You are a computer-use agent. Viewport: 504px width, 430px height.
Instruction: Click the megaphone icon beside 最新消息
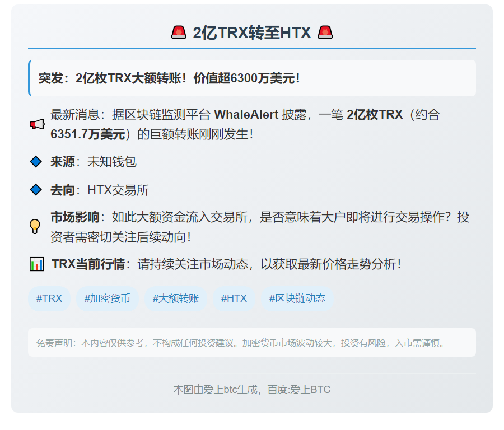coord(37,124)
